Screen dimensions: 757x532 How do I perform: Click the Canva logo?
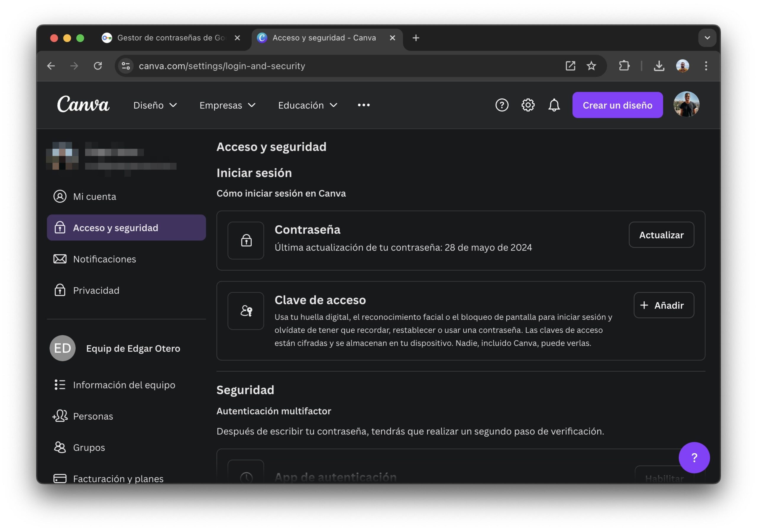83,105
